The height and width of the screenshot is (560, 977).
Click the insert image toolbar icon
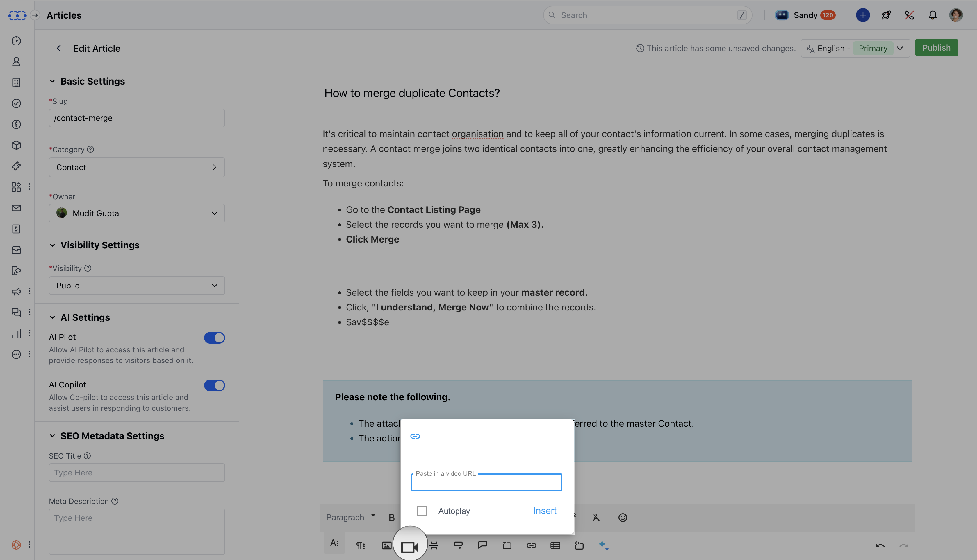(x=386, y=545)
